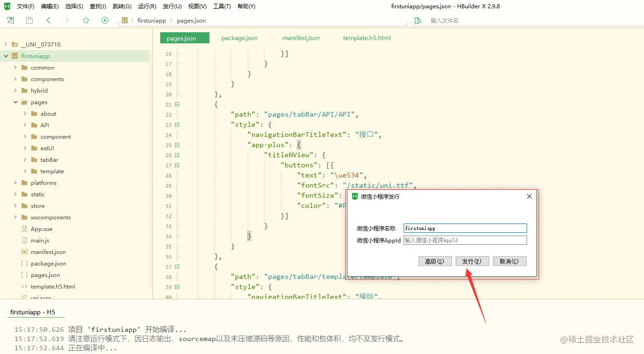Screen dimensions: 644x354
Task: Open the 帮助(Y) menu
Action: (x=246, y=6)
